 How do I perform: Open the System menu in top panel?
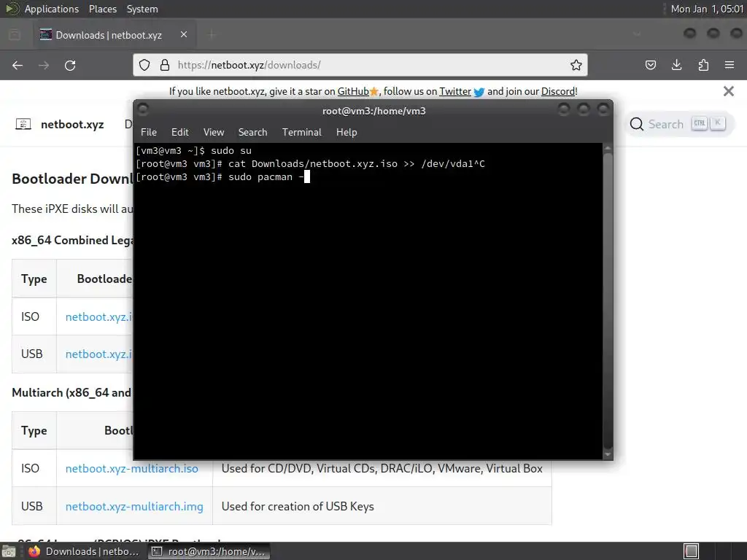pos(142,9)
